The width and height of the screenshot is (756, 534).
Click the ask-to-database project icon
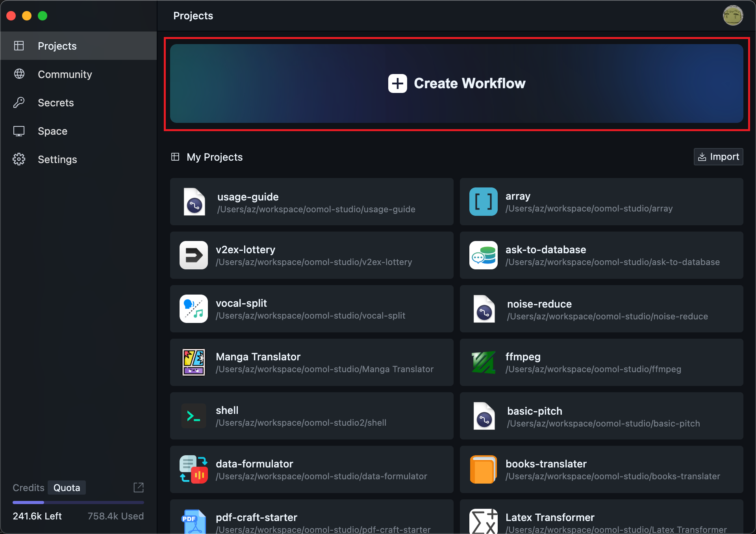(x=483, y=255)
